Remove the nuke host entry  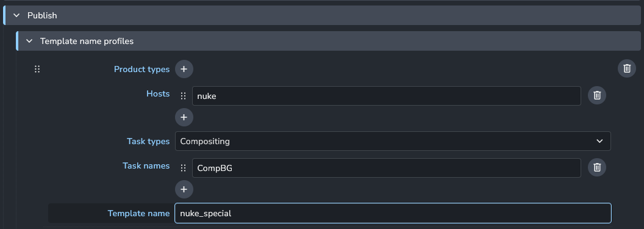pyautogui.click(x=597, y=96)
